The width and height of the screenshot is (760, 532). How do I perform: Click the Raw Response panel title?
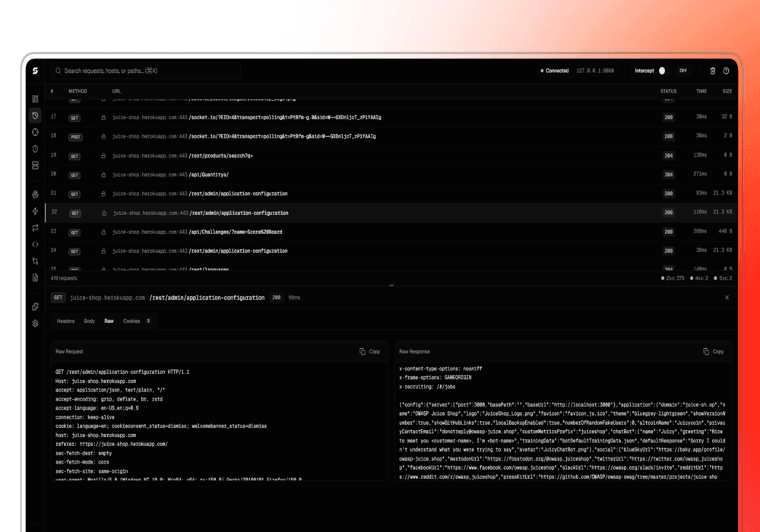point(414,351)
